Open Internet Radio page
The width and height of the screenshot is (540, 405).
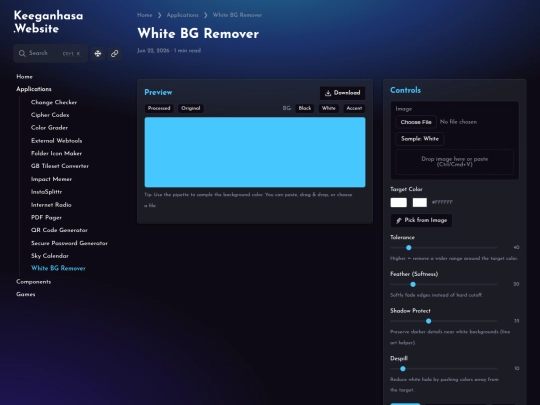pyautogui.click(x=51, y=205)
